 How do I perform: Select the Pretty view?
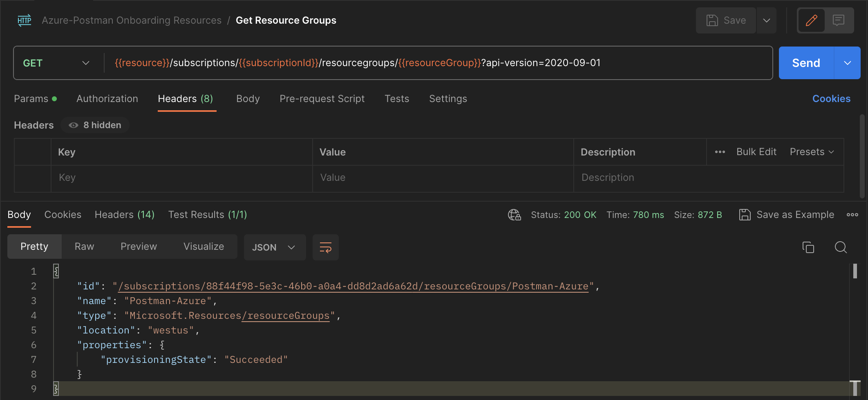[34, 247]
